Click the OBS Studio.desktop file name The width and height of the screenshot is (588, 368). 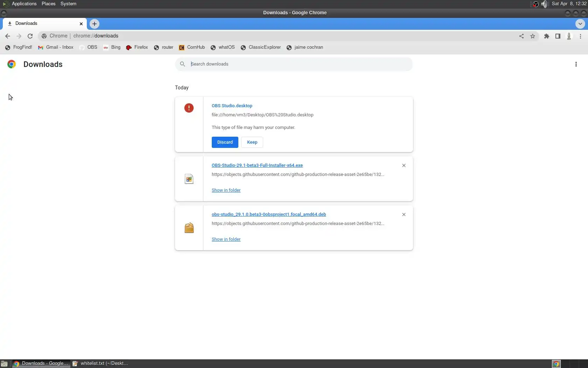[232, 106]
